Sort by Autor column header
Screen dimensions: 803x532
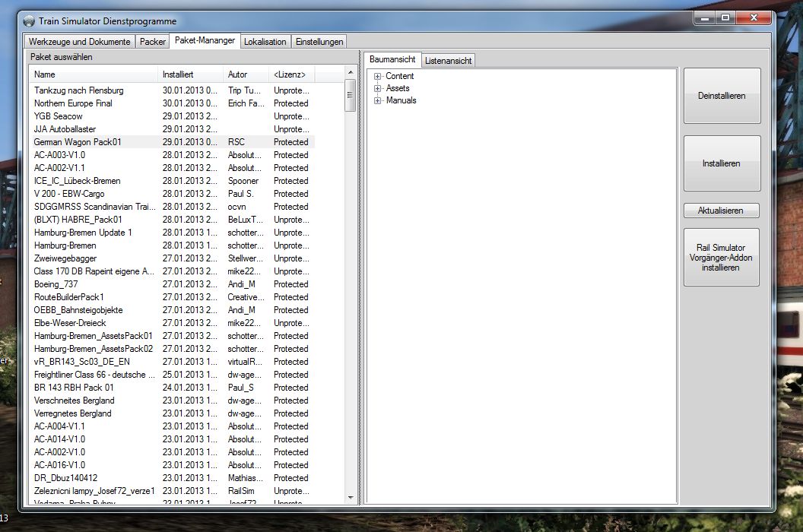pyautogui.click(x=246, y=74)
